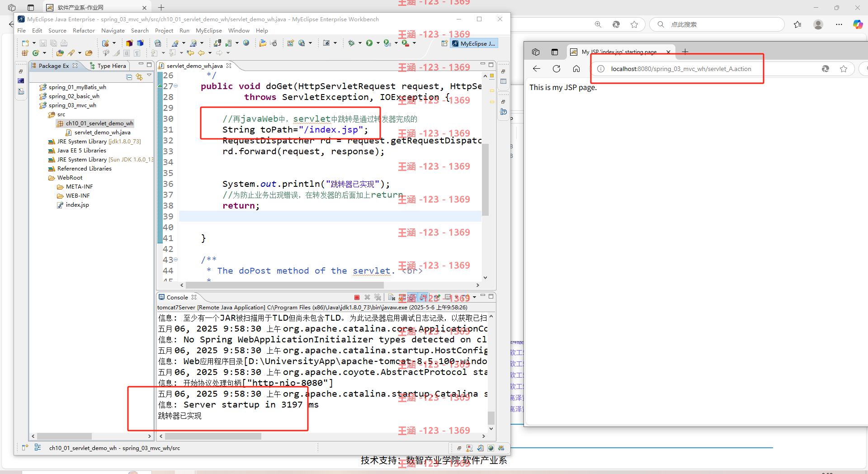
Task: Maximize the editor area icon
Action: 491,65
